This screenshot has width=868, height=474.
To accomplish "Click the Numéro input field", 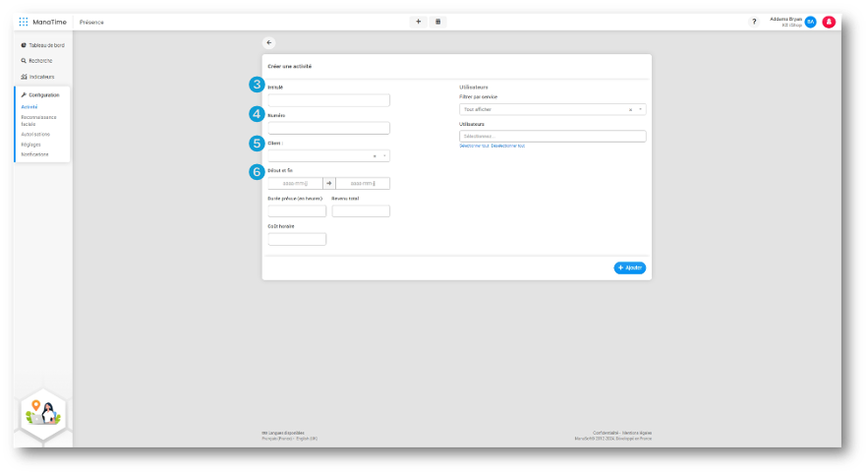I will [329, 128].
